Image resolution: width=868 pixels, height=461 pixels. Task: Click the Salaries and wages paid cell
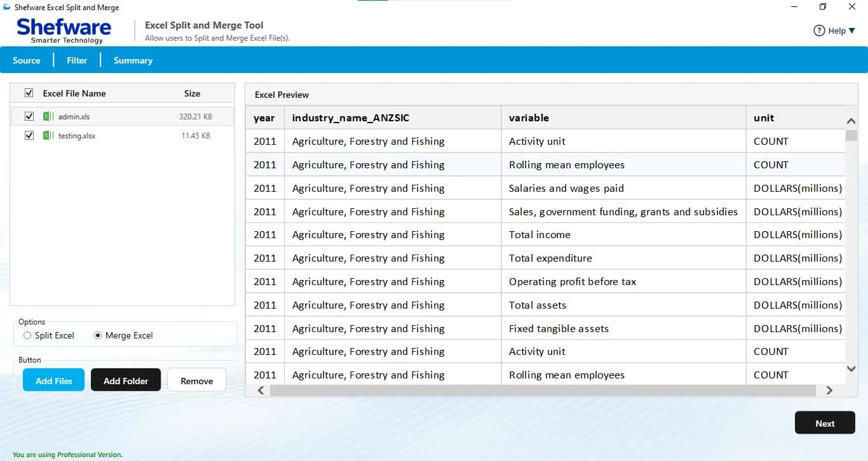point(623,188)
